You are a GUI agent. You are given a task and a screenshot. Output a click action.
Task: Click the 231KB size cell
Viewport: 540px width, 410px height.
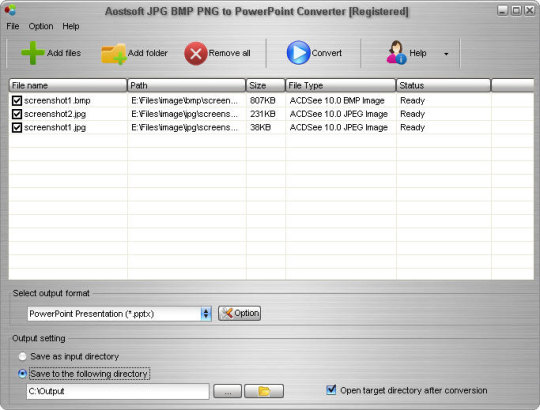[x=262, y=114]
